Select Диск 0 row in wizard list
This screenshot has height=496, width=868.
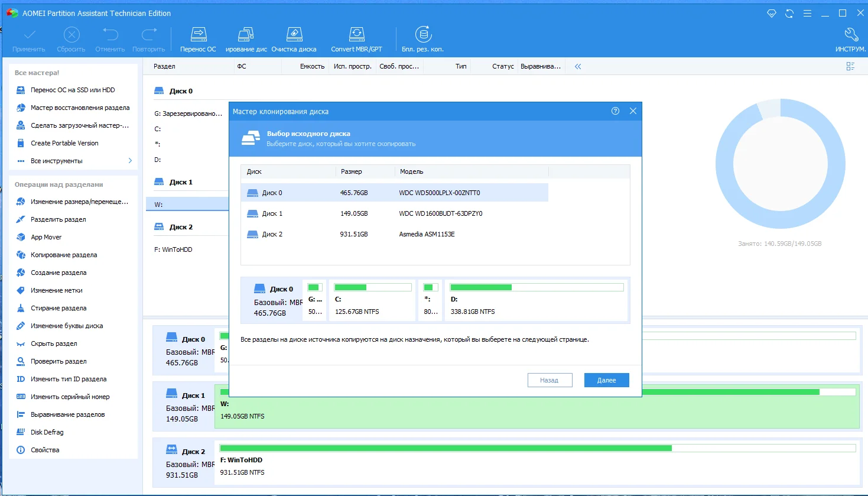point(395,193)
